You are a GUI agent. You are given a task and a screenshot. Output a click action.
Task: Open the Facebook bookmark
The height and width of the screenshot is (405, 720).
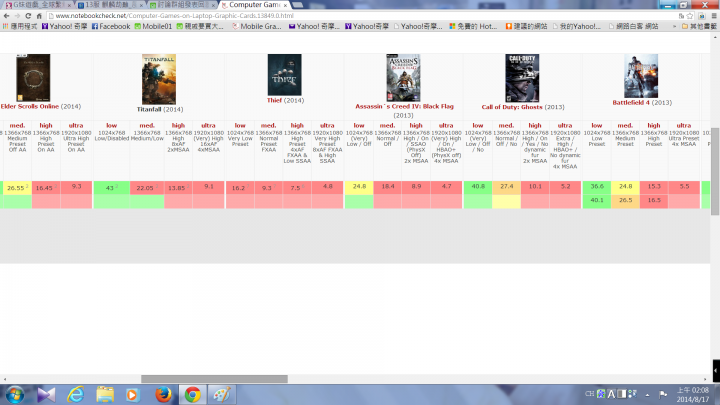point(111,27)
